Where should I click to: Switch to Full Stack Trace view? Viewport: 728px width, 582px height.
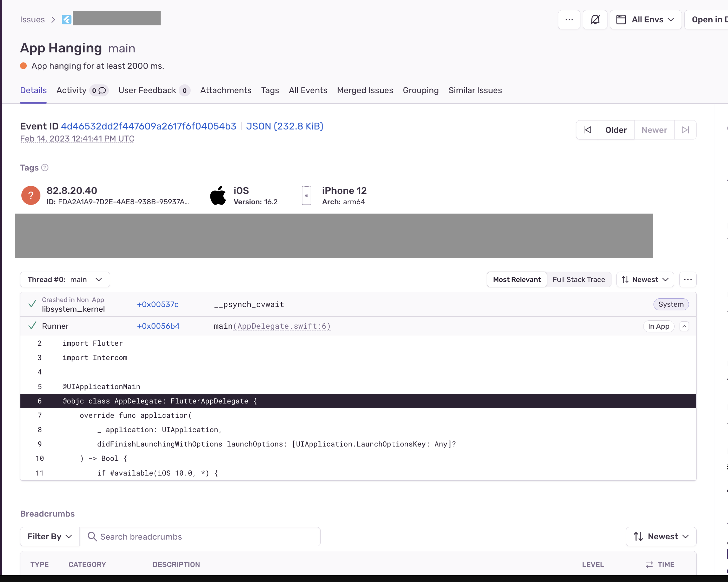[579, 279]
